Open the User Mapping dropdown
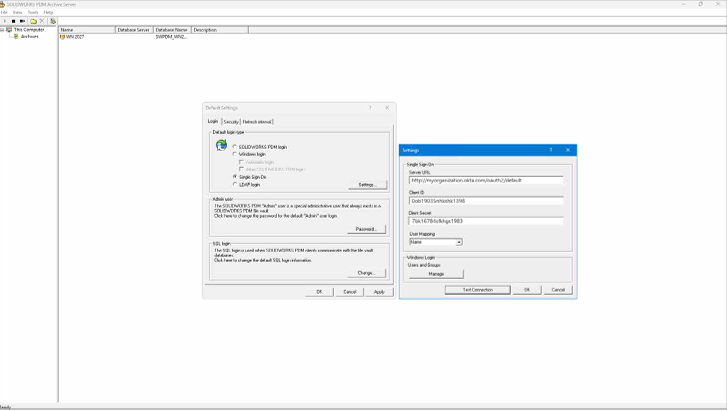This screenshot has height=411, width=727. click(459, 242)
